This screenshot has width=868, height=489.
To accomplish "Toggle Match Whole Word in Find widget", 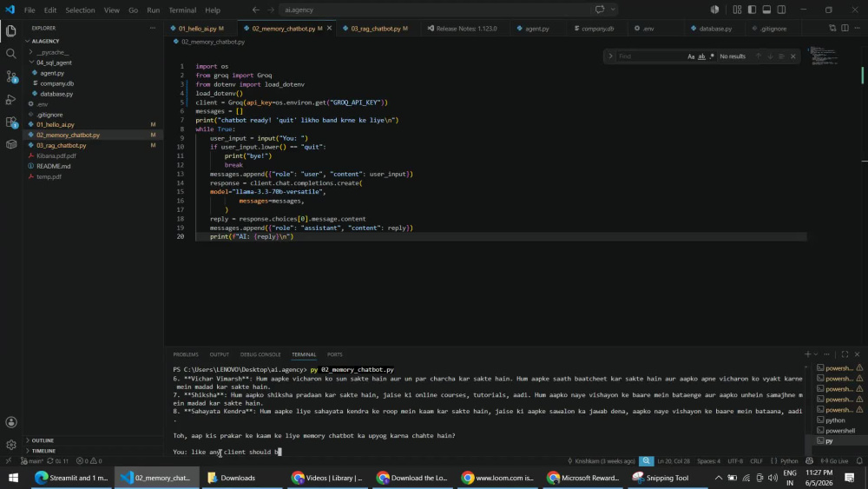I will (x=701, y=56).
